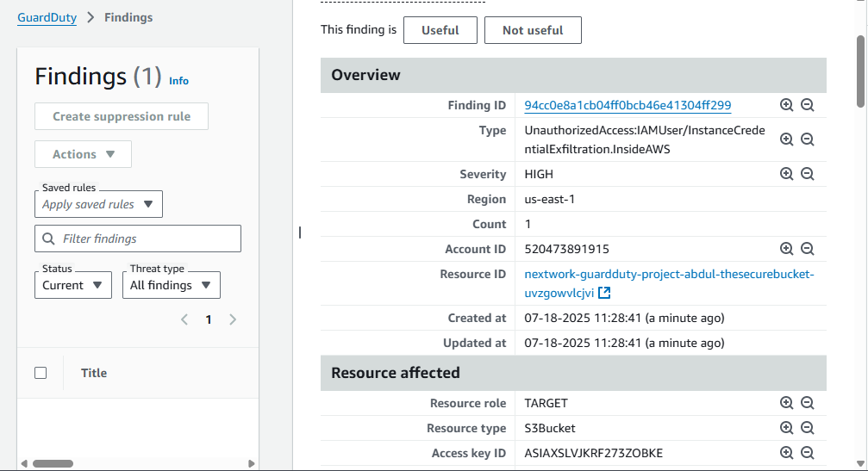Open the Actions dropdown

click(83, 154)
